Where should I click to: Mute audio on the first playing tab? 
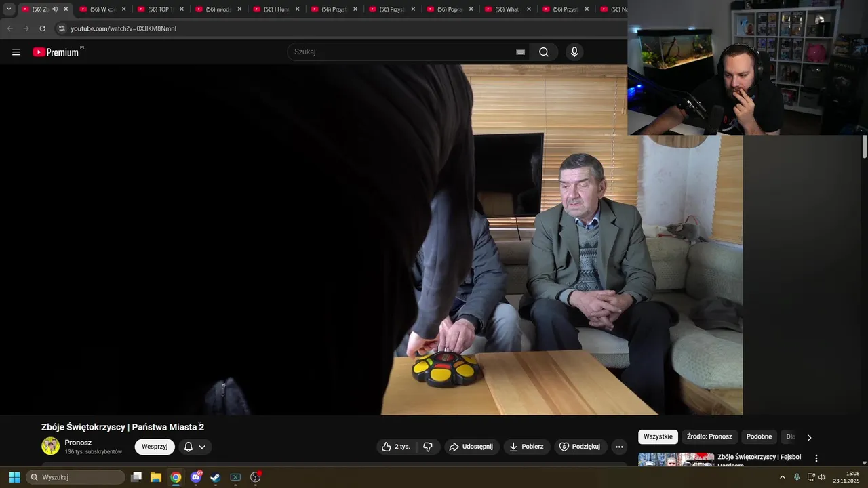(55, 9)
